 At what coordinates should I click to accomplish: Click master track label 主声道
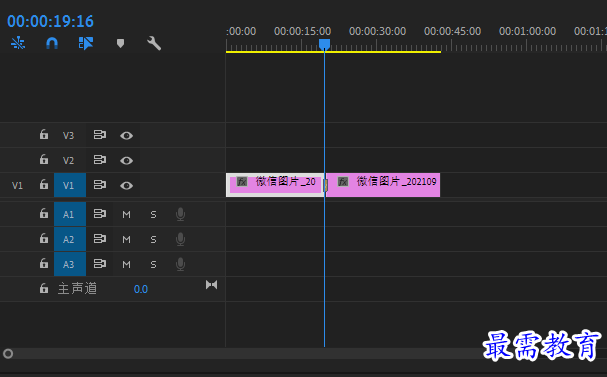click(77, 288)
